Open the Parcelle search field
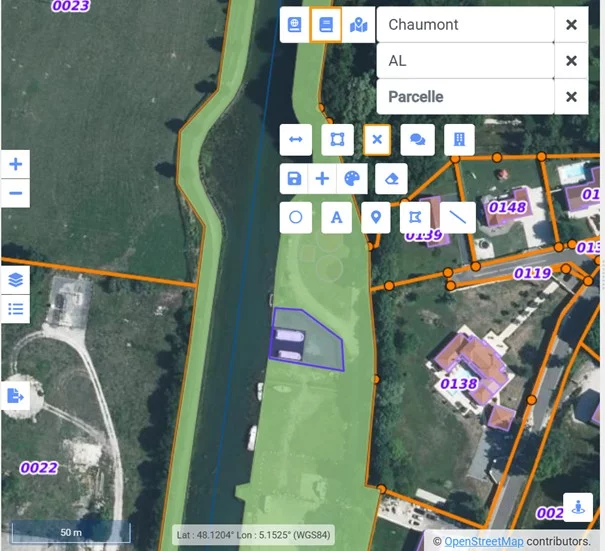 coord(465,97)
